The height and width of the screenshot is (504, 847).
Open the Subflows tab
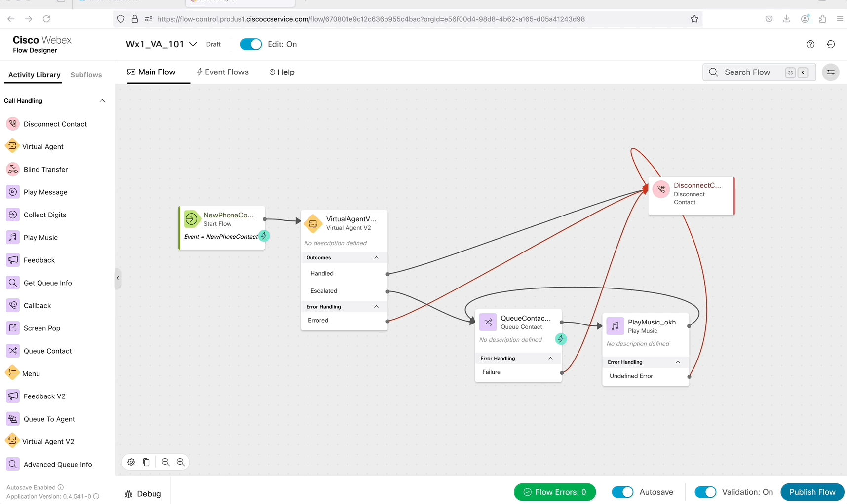click(x=86, y=75)
